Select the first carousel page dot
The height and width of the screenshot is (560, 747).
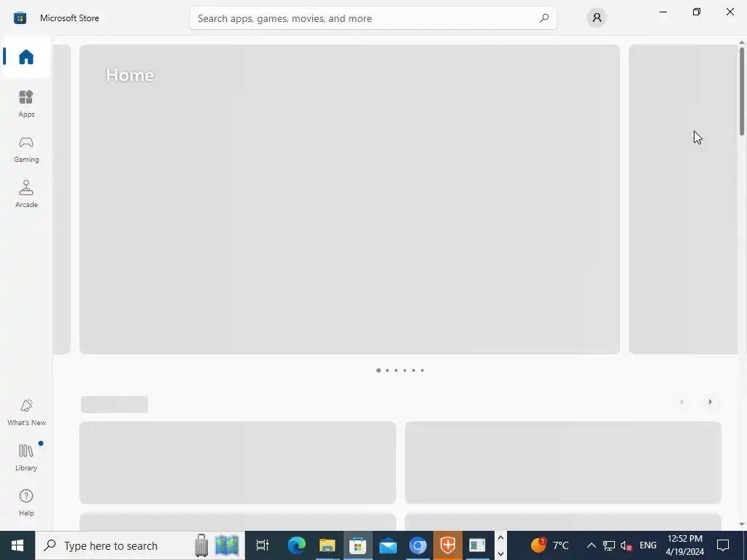[x=379, y=370]
